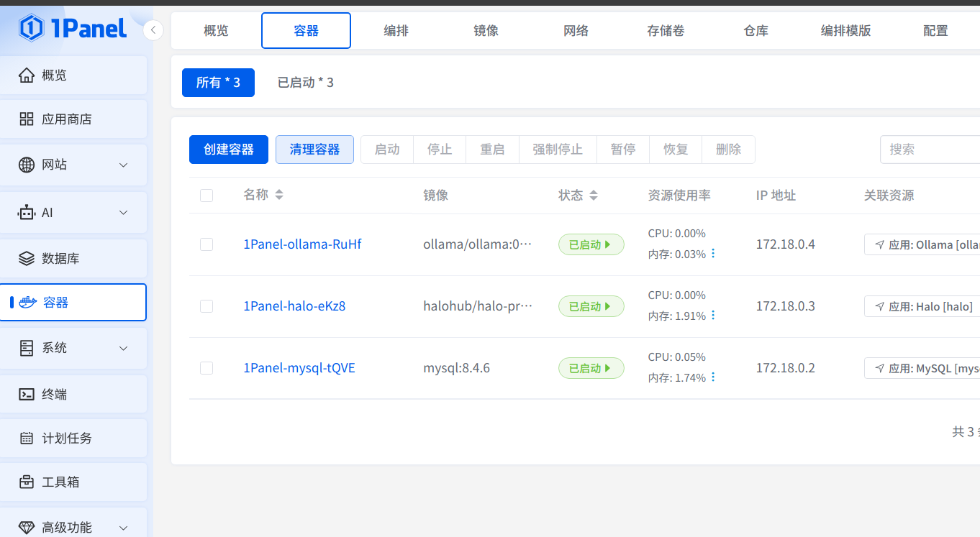Open the 1Panel-mysql-tQVE container link

click(299, 368)
